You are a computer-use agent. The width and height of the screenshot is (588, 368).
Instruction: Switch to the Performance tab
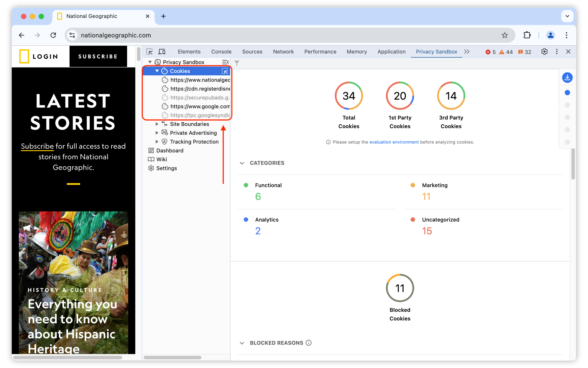click(320, 52)
